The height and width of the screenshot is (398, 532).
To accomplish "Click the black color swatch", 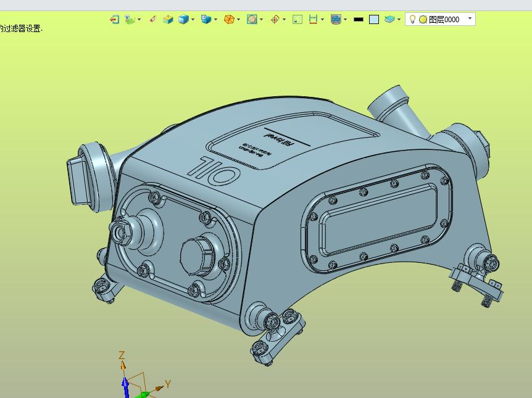I will tap(359, 19).
